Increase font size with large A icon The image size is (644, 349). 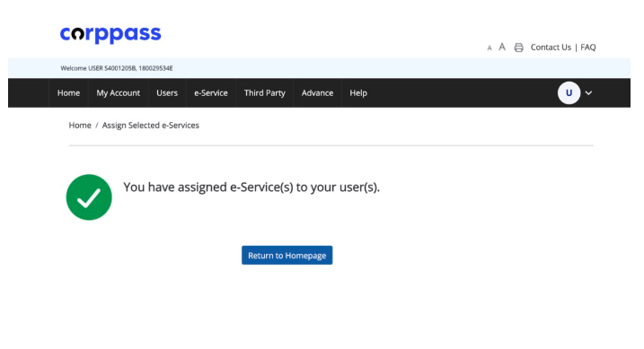point(502,47)
